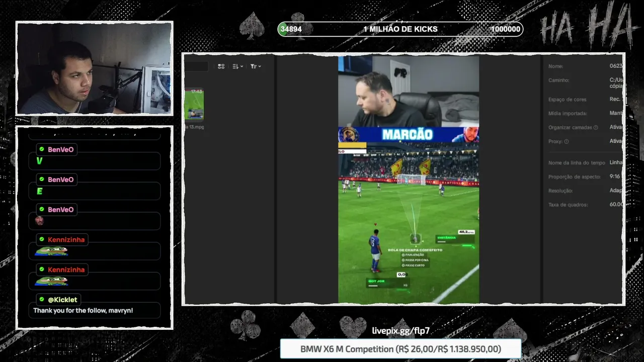Click the livepix.gg/flp7 link text

(x=400, y=331)
